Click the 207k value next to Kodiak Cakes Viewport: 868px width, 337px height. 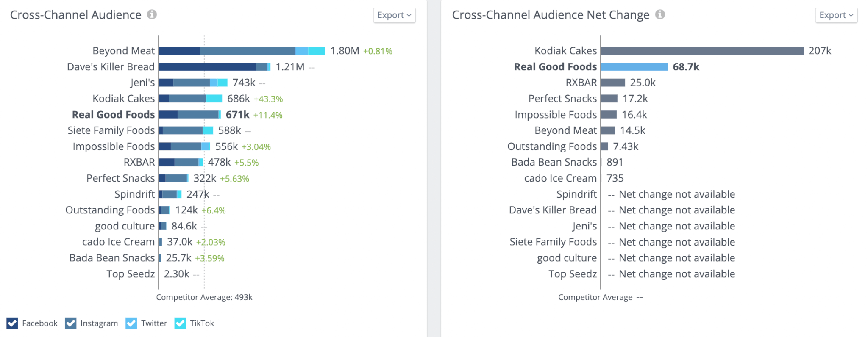821,50
